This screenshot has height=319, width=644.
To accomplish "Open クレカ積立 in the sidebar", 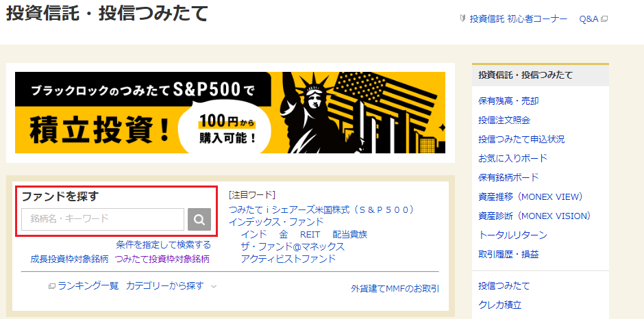I will click(x=500, y=305).
